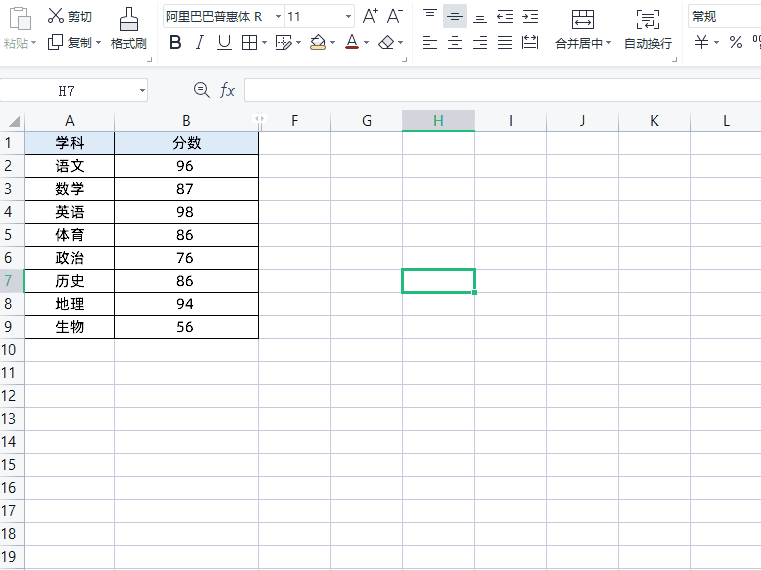Image resolution: width=761 pixels, height=570 pixels.
Task: Set middle vertical alignment
Action: coord(455,16)
